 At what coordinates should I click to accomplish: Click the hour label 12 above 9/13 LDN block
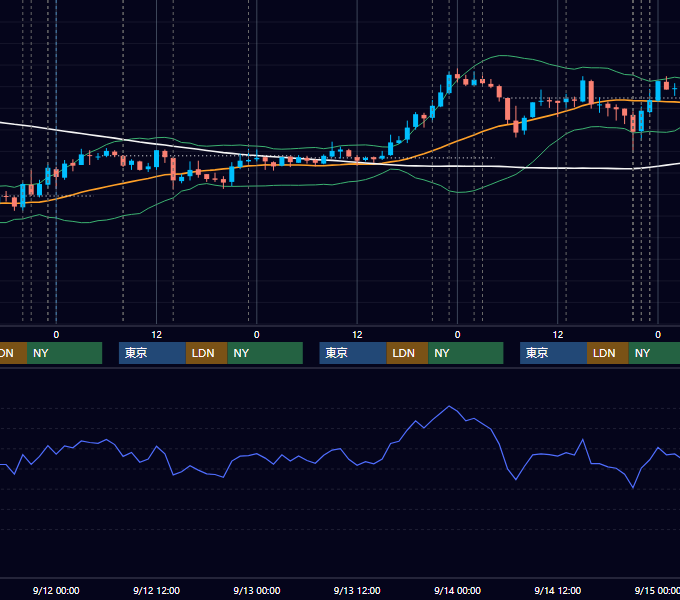(357, 335)
